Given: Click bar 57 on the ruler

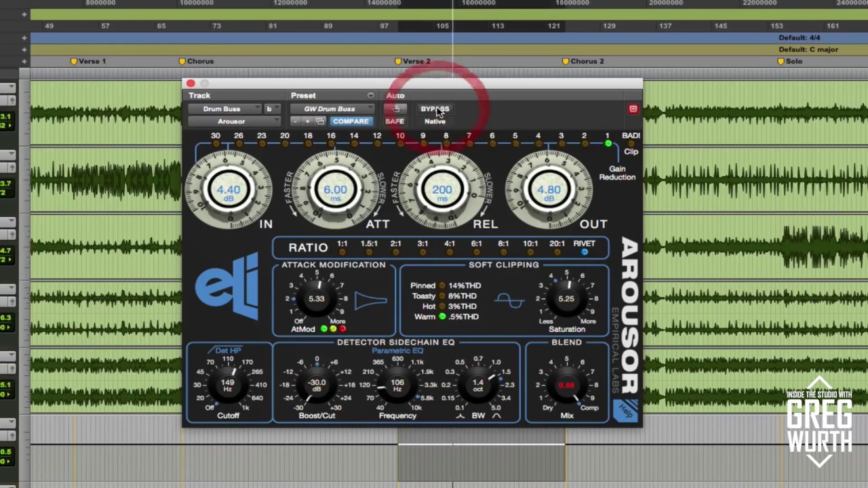Looking at the screenshot, I should click(105, 26).
